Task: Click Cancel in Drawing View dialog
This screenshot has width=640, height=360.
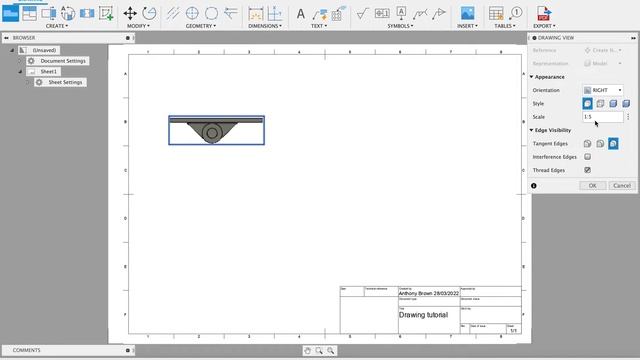Action: coord(622,186)
